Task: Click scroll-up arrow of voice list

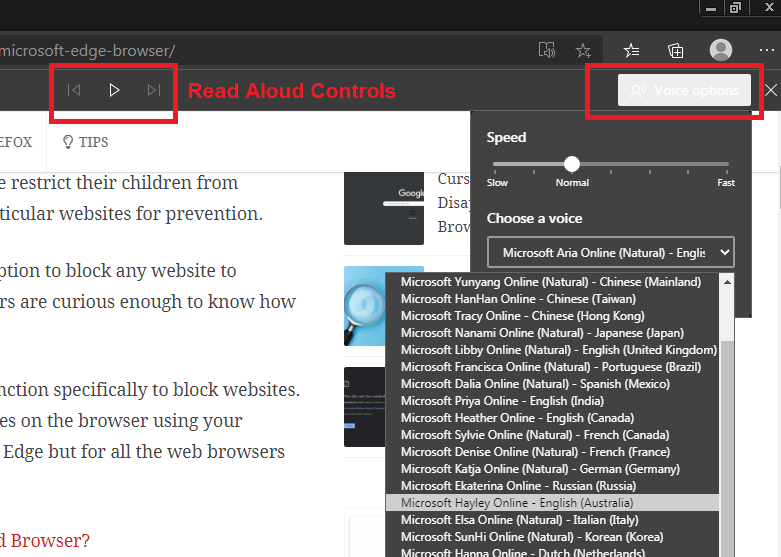Action: (727, 282)
